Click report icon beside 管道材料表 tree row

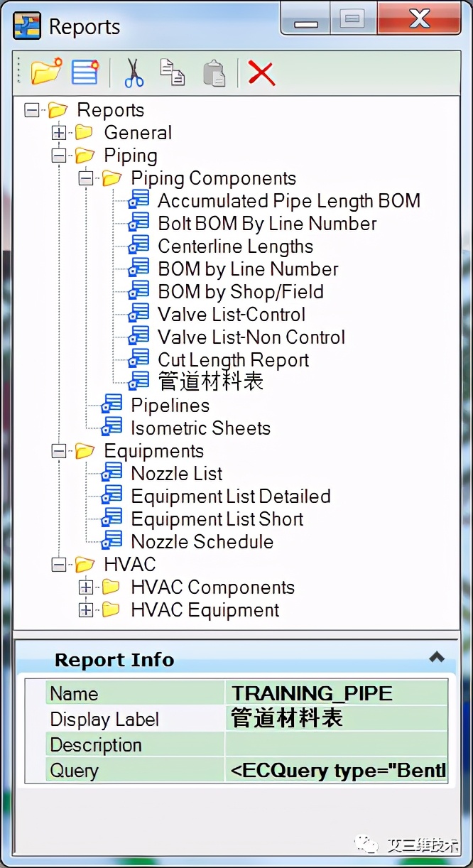click(139, 381)
